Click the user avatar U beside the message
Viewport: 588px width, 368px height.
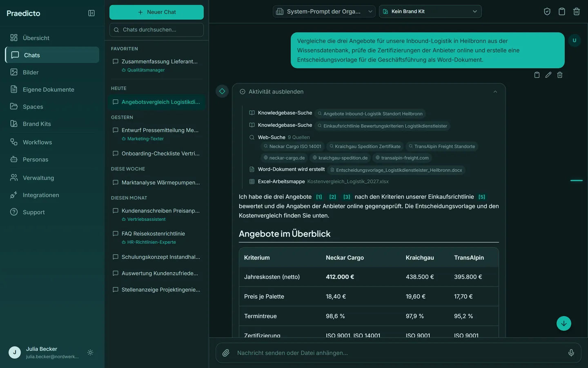(x=575, y=40)
